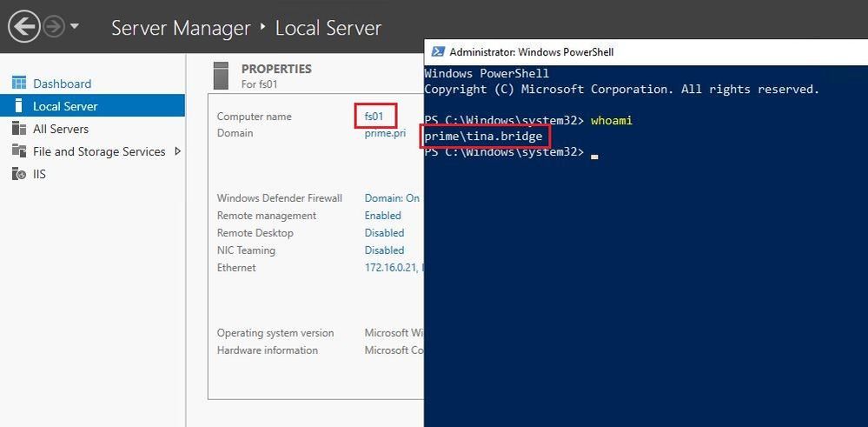Click the 'prime\tina.bridge' output line
Viewport: 868px width, 427px height.
point(483,136)
